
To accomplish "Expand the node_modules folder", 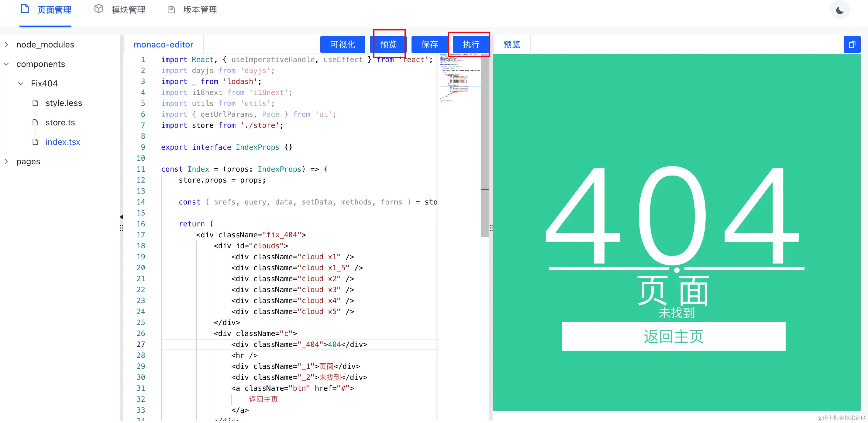I will 6,44.
